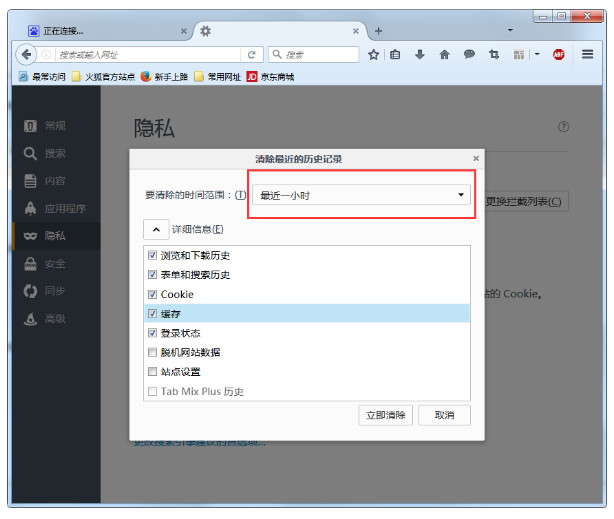This screenshot has width=614, height=519.
Task: Click 取消 cancel button
Action: (444, 415)
